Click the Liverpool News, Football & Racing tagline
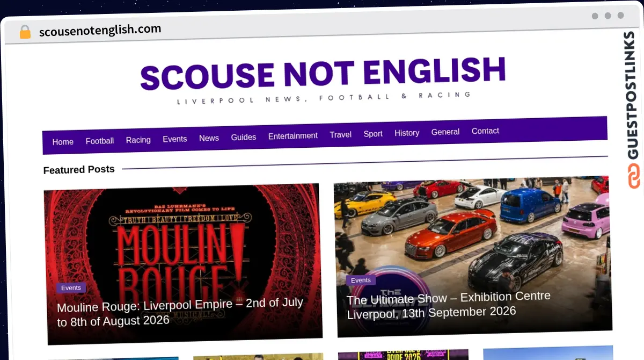The image size is (644, 360). [x=324, y=98]
